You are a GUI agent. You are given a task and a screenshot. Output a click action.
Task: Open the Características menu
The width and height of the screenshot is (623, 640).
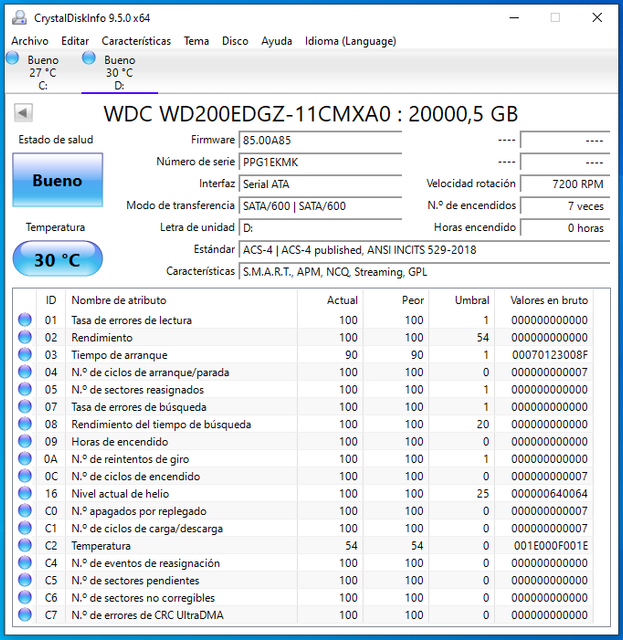(136, 41)
